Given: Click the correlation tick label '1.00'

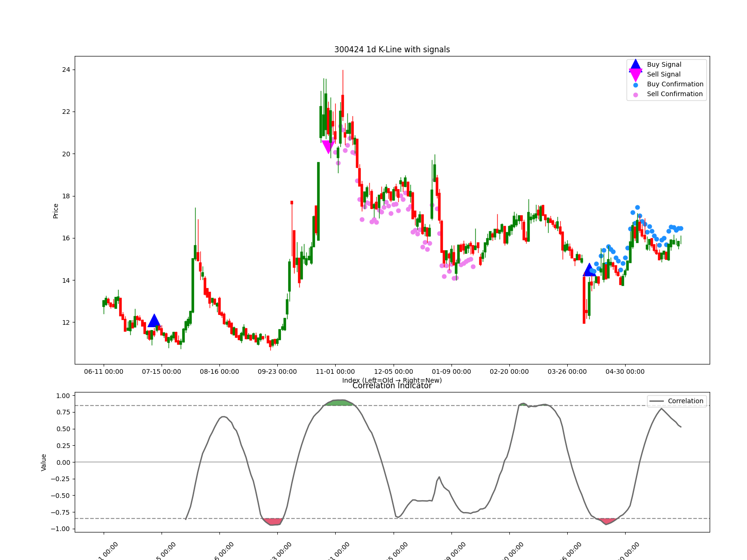Looking at the screenshot, I should pyautogui.click(x=63, y=396).
